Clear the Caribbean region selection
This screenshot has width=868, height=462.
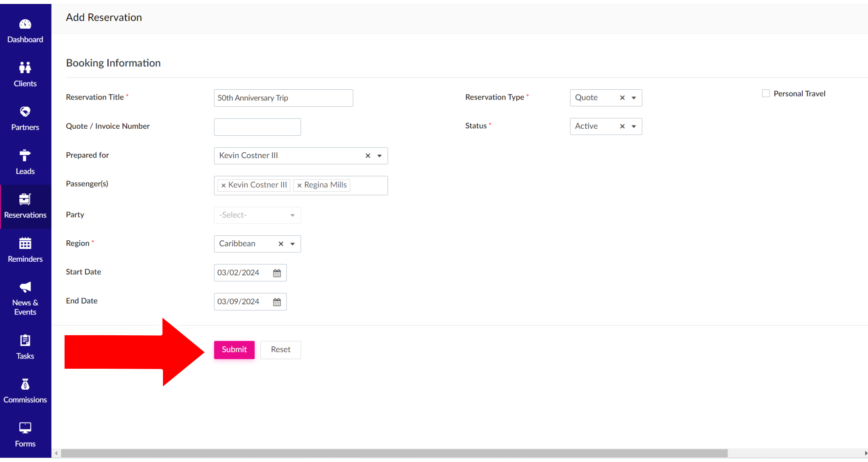(x=281, y=244)
